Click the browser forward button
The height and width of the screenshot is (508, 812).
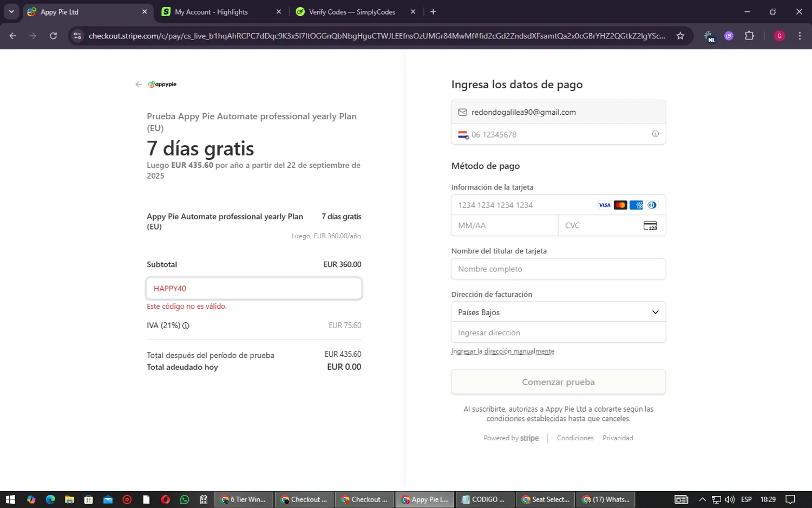[x=33, y=36]
